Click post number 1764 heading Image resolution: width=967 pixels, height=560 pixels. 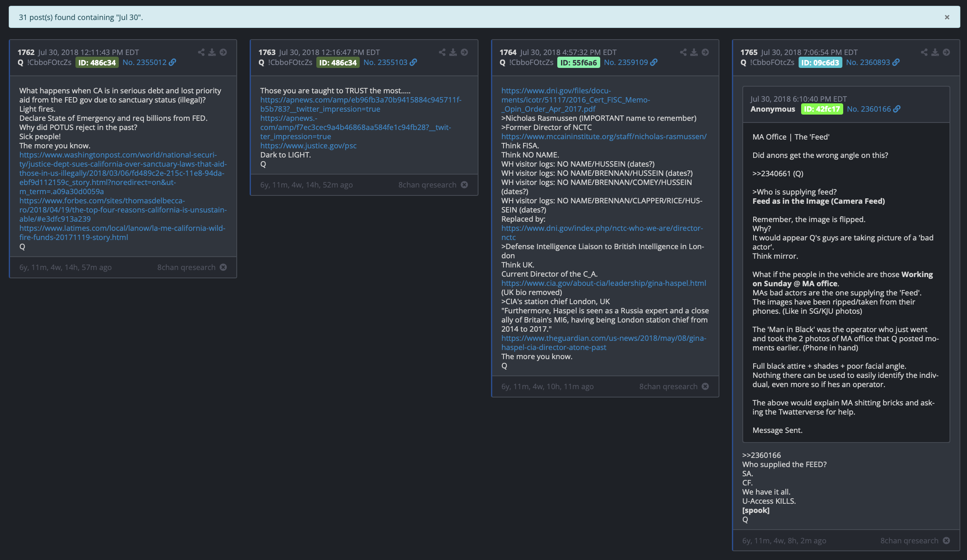click(x=508, y=52)
